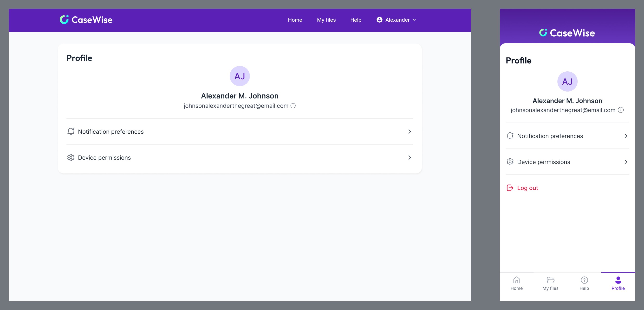Open desktop Notification preferences chevron

click(x=410, y=131)
